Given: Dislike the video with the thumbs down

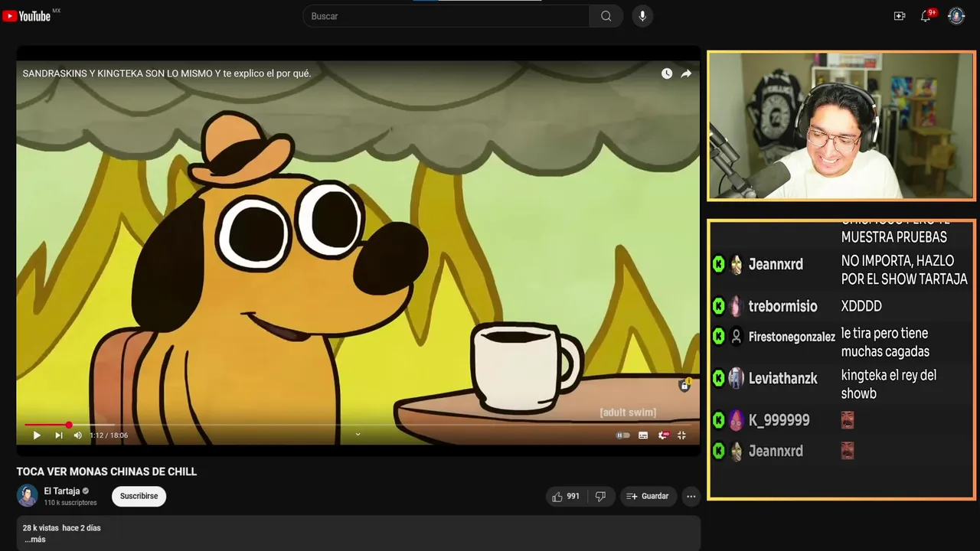Looking at the screenshot, I should click(x=600, y=497).
